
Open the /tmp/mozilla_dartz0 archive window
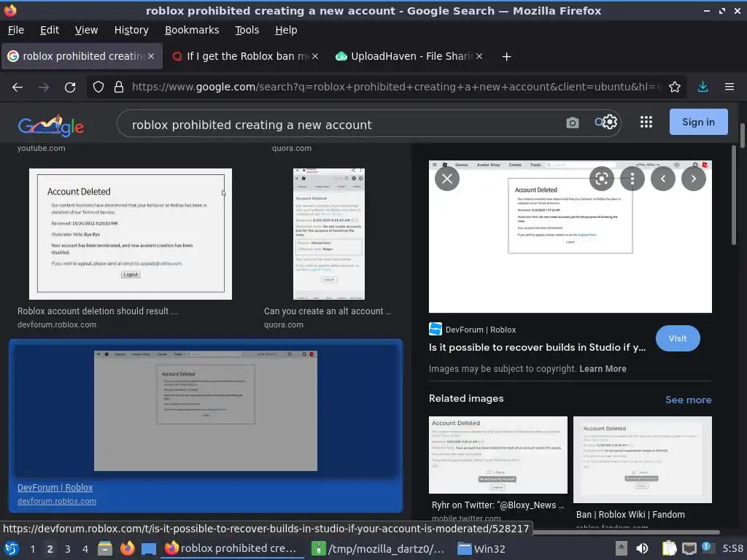pos(378,548)
